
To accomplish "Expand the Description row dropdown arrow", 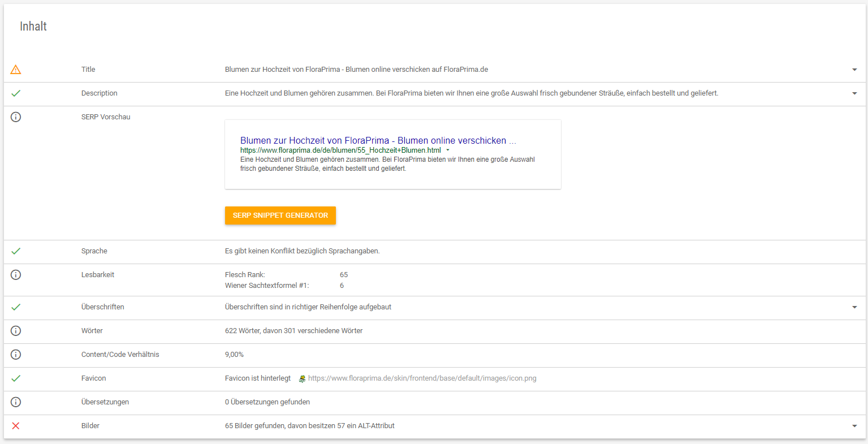I will point(854,93).
